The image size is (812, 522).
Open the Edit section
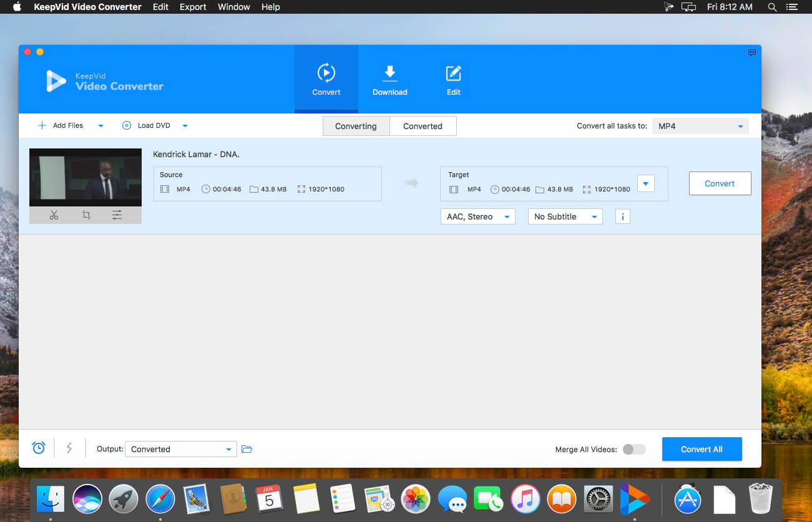[x=454, y=80]
